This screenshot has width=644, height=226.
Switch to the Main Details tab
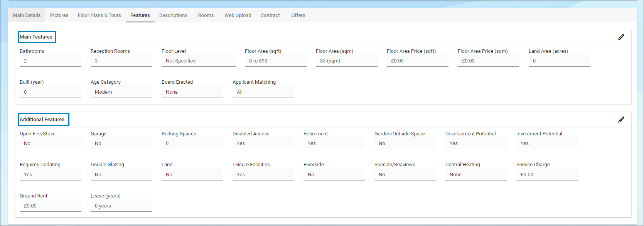(27, 15)
